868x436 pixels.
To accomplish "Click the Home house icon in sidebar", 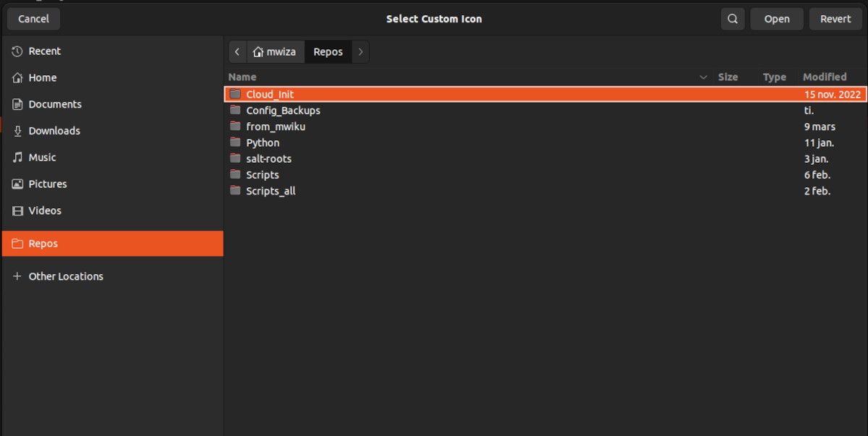I will (17, 77).
